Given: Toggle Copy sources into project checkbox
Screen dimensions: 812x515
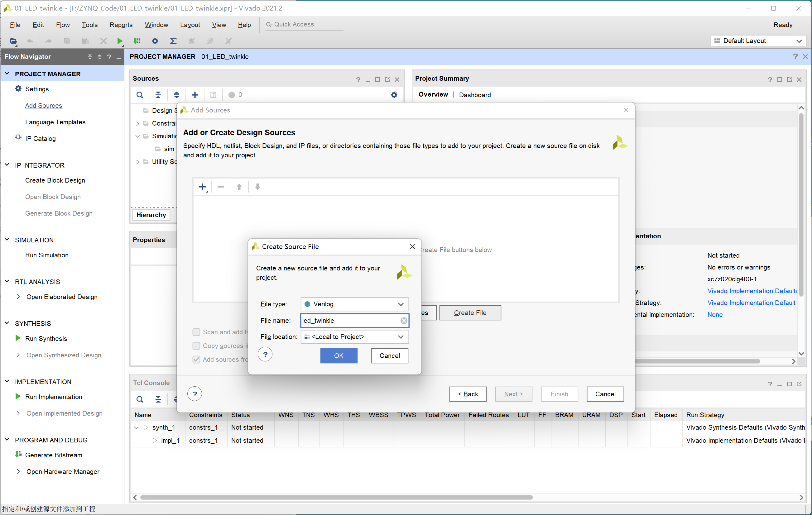Looking at the screenshot, I should [x=196, y=346].
